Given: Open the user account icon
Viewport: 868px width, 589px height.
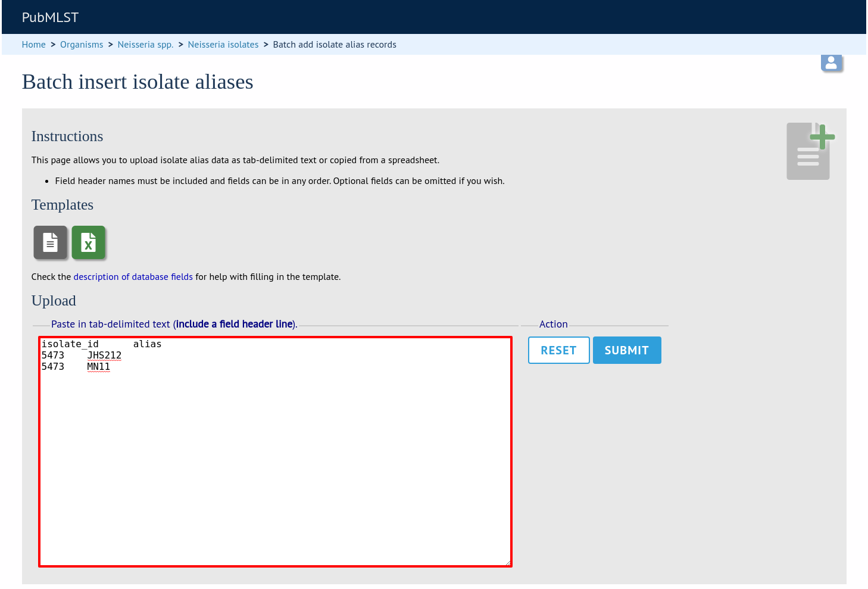Looking at the screenshot, I should pos(831,62).
